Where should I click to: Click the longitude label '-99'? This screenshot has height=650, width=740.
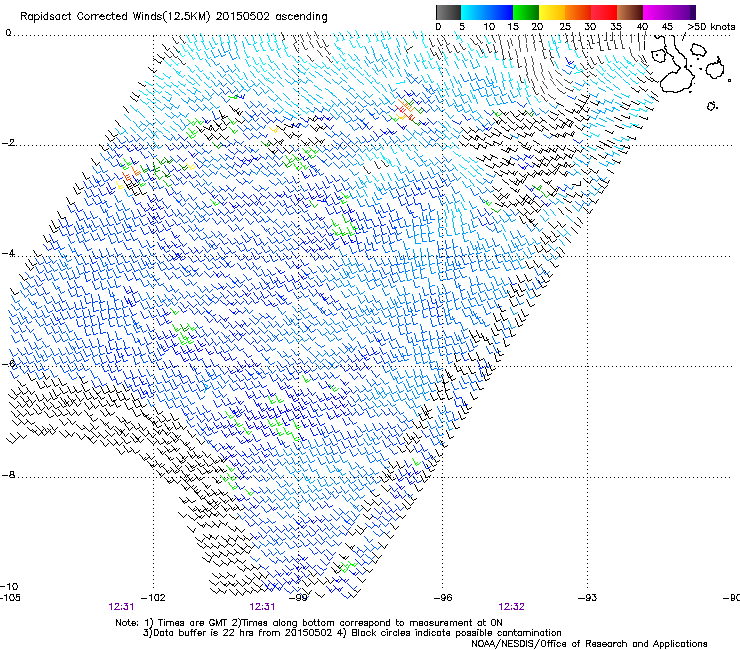(x=298, y=598)
